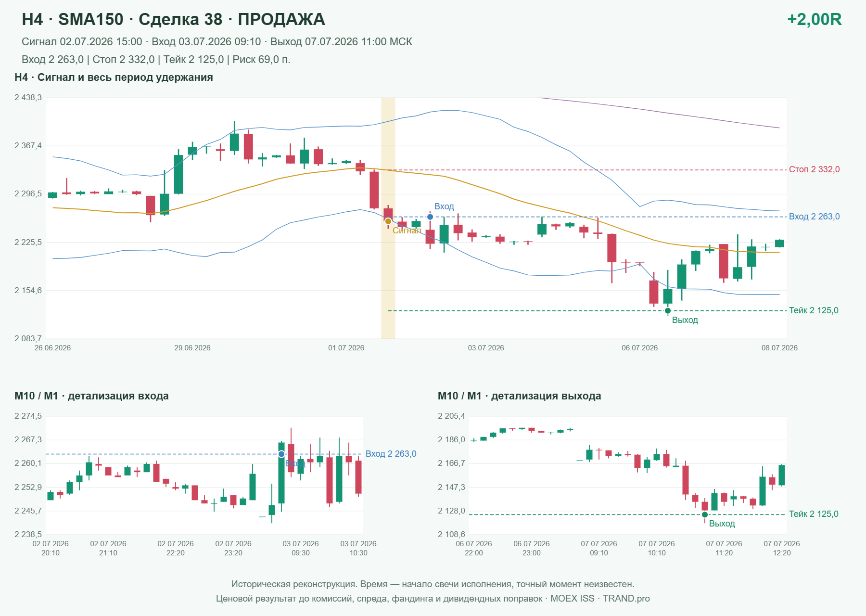Image resolution: width=866 pixels, height=616 pixels.
Task: Click the 'Риск 69,0 п.' parameters line
Action: click(156, 60)
